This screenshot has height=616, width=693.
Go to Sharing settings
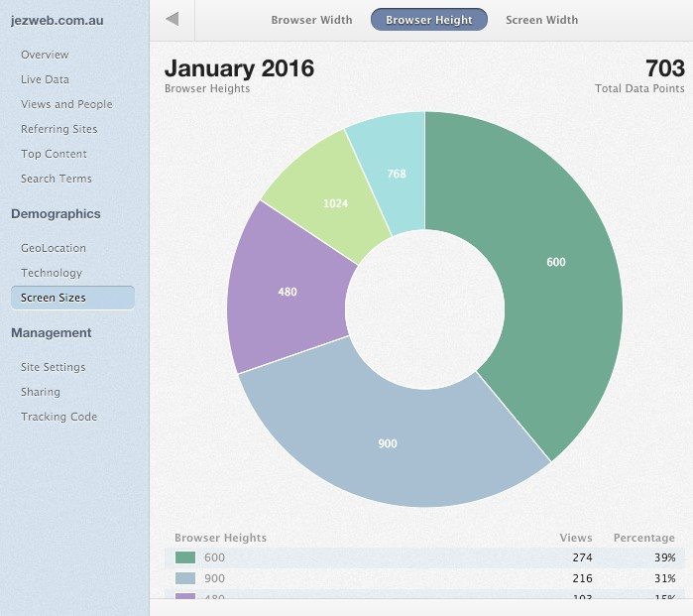41,392
